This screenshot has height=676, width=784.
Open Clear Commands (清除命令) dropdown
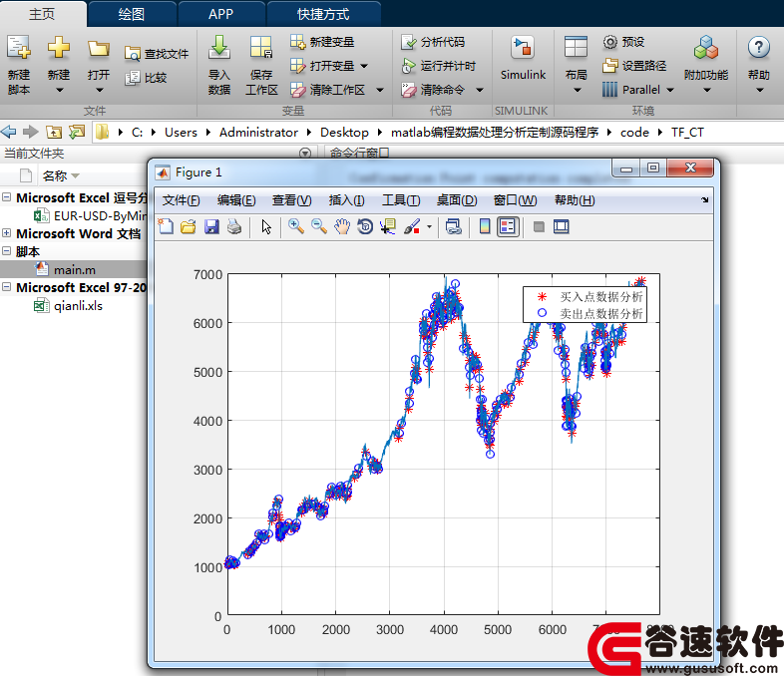coord(480,90)
